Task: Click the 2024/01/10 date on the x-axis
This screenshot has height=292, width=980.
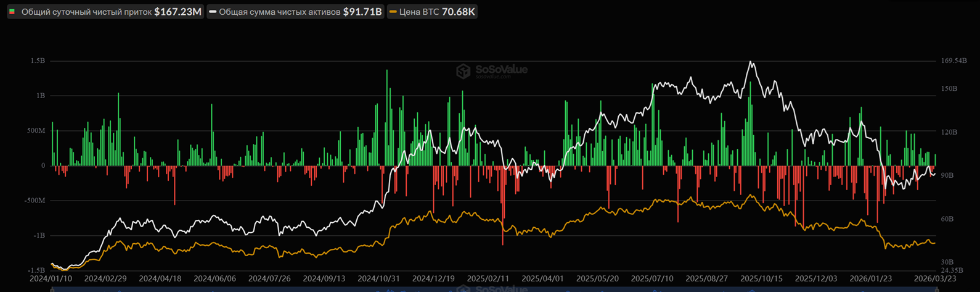Action: pos(51,278)
